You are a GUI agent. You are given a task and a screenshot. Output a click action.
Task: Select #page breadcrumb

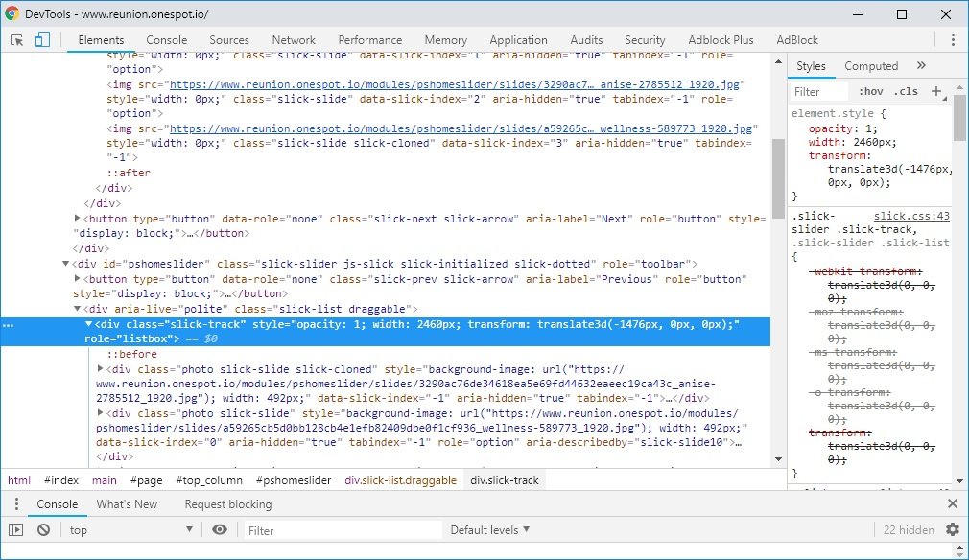[x=147, y=480]
